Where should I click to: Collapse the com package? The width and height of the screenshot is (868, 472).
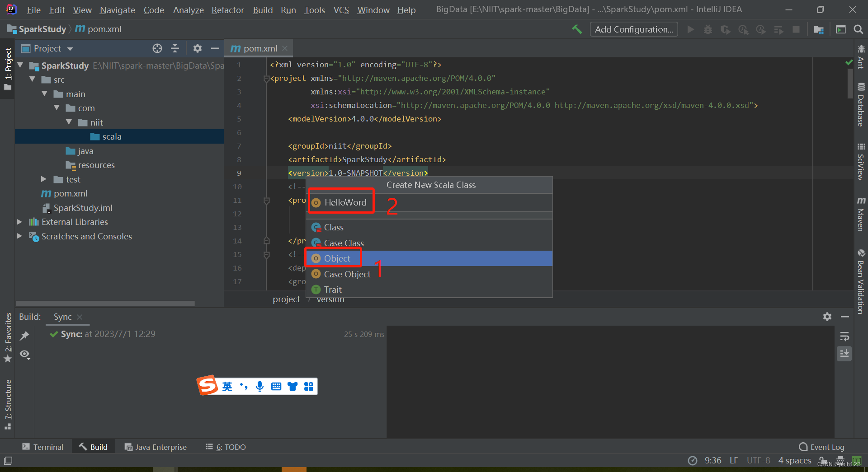(x=57, y=108)
